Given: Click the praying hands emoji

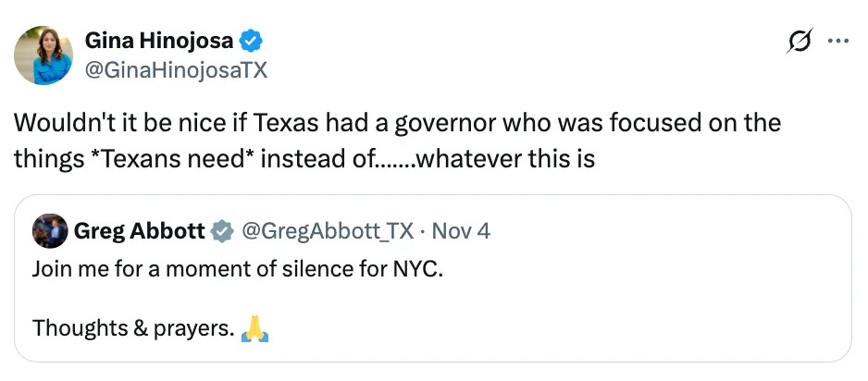Looking at the screenshot, I should point(254,327).
